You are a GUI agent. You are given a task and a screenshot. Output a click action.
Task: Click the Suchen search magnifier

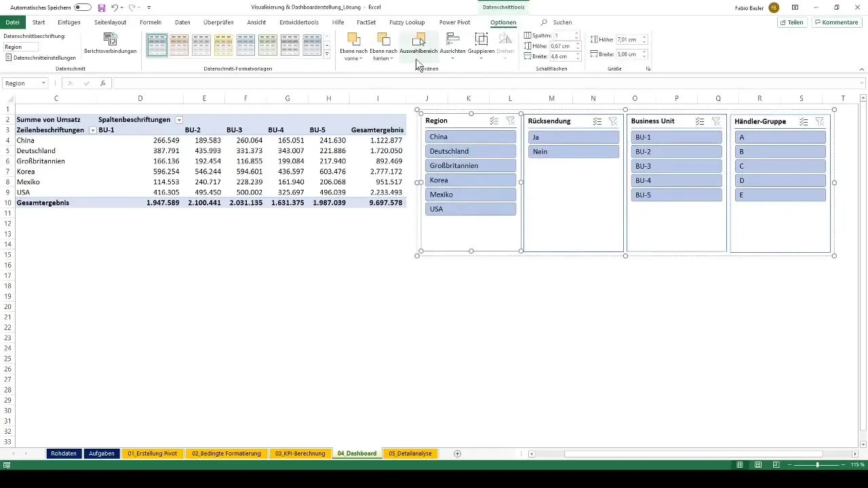(545, 22)
